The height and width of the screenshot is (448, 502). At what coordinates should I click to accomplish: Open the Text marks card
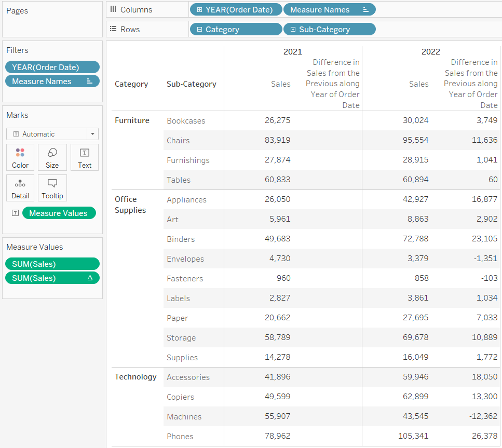pos(85,157)
